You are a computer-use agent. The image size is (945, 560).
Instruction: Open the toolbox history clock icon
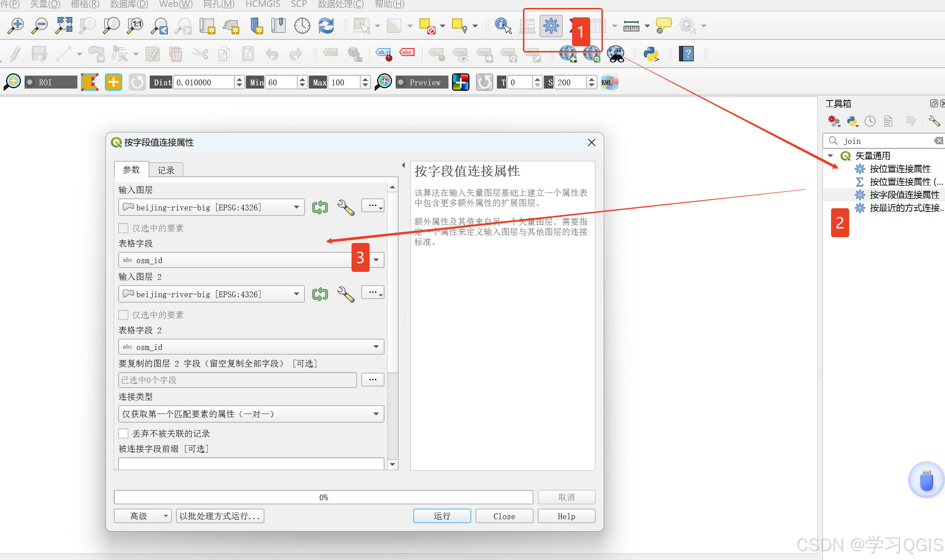coord(870,121)
